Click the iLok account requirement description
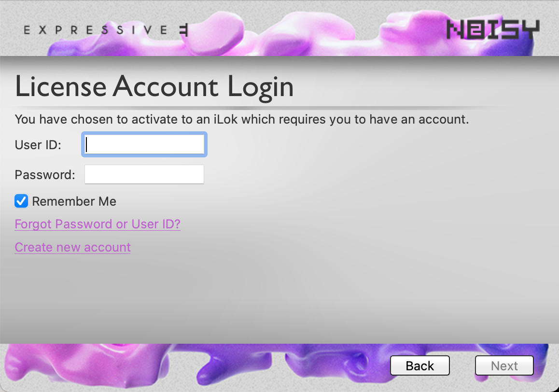Screen dimensions: 559x392 click(x=242, y=119)
